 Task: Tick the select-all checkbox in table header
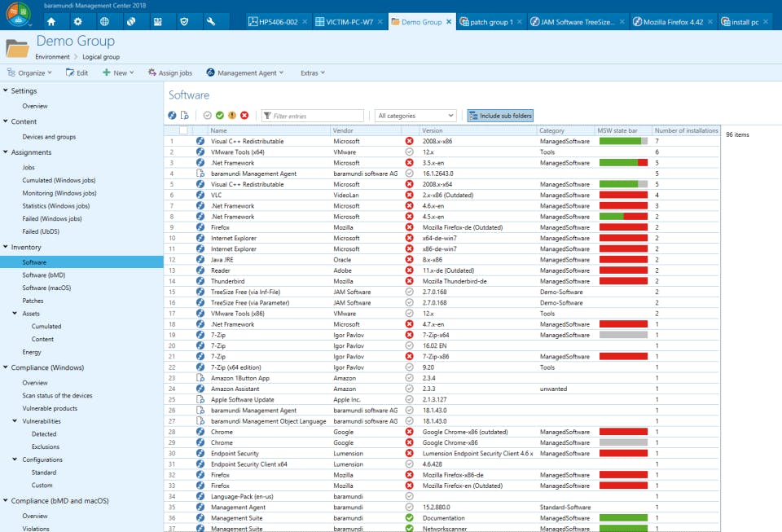[x=183, y=130]
